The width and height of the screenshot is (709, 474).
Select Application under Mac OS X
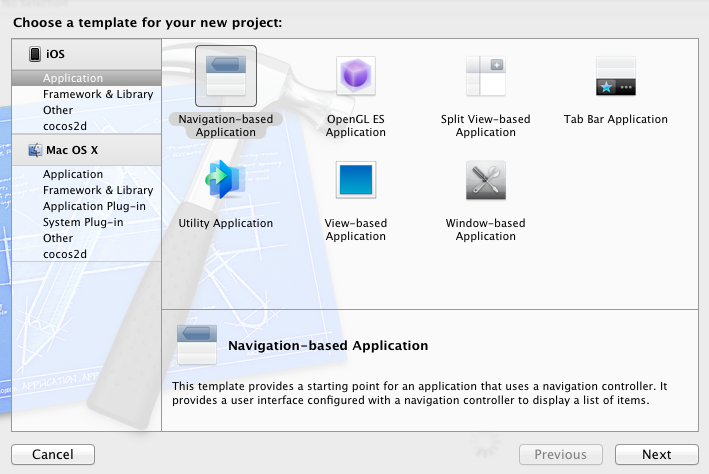click(86, 174)
